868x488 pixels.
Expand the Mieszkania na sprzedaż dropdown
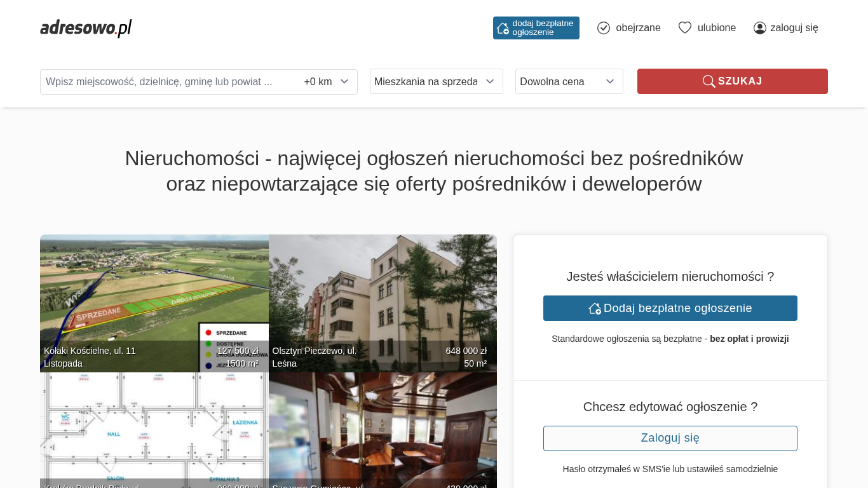[436, 81]
